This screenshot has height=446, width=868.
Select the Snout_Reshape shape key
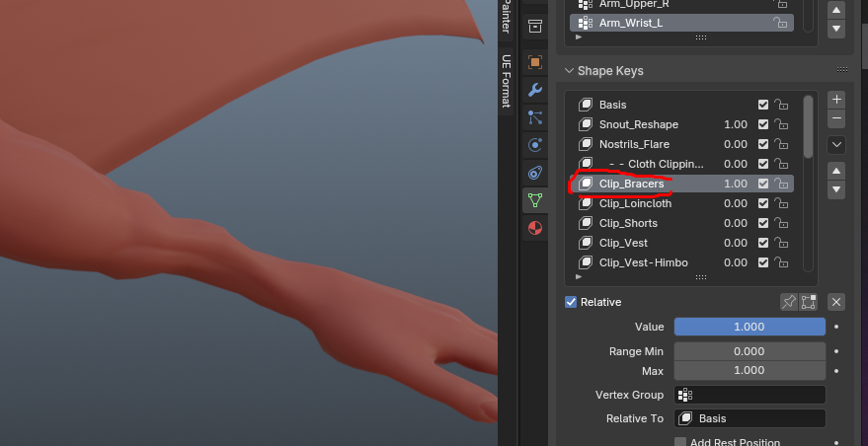tap(681, 124)
